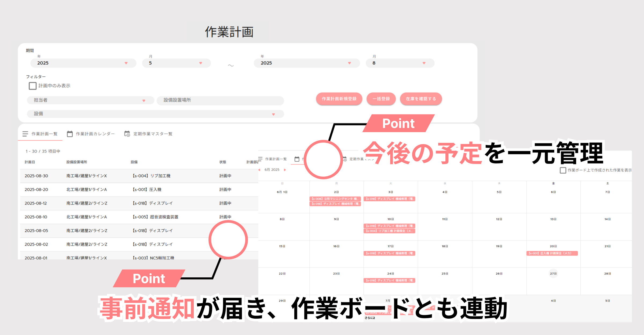Image resolution: width=644 pixels, height=335 pixels.
Task: Go to next month arrow after 6月 2025
Action: pyautogui.click(x=285, y=170)
